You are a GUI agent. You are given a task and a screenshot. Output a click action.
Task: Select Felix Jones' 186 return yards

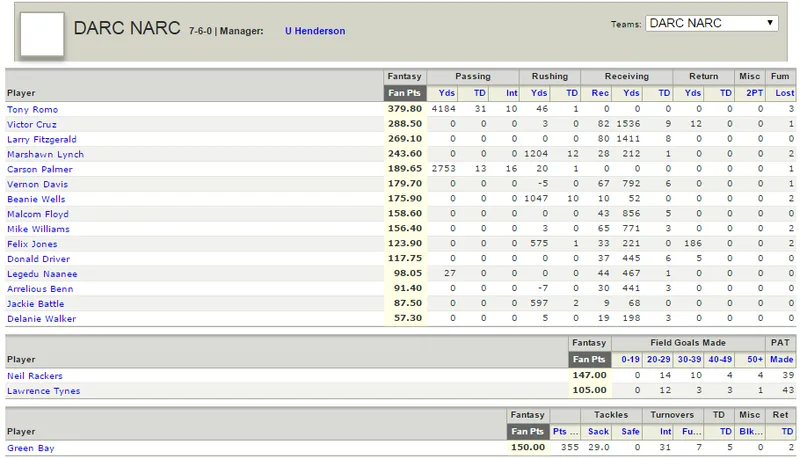click(x=692, y=243)
